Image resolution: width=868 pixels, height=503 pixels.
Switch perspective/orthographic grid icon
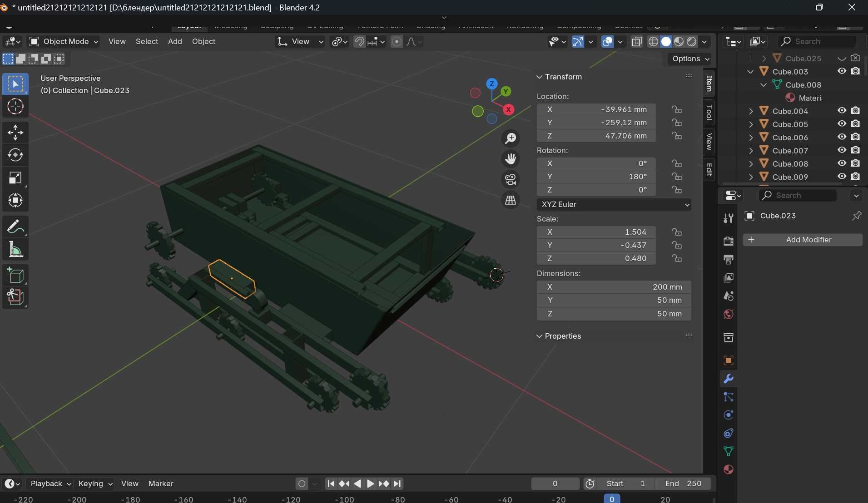pos(511,200)
